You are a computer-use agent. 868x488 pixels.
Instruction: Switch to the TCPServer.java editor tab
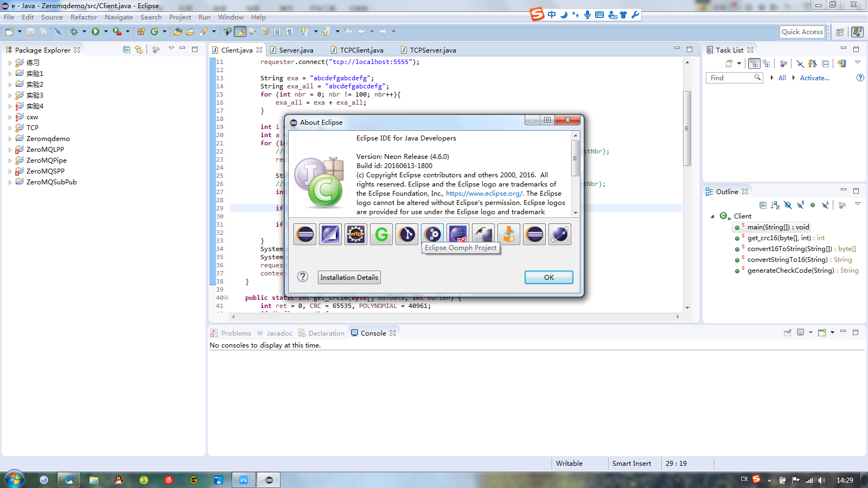432,50
